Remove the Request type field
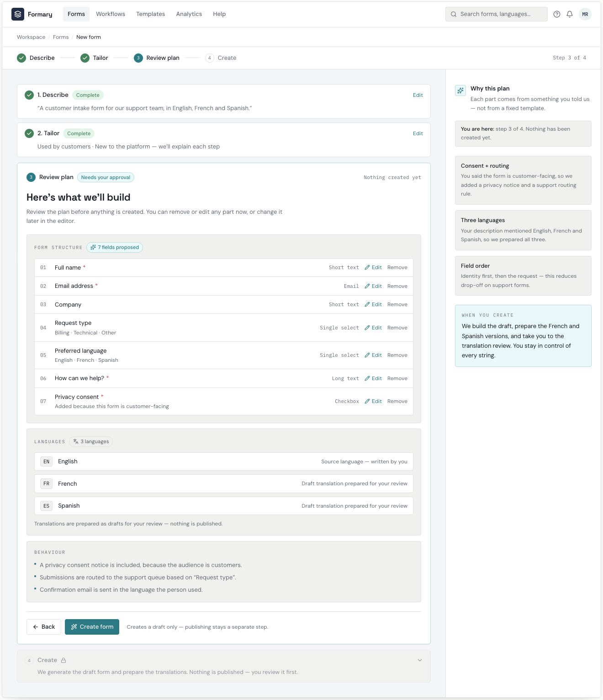The height and width of the screenshot is (700, 603). (397, 328)
